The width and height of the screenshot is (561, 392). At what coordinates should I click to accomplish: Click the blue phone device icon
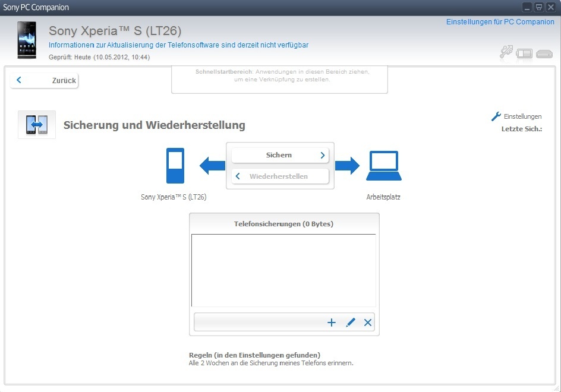point(175,166)
